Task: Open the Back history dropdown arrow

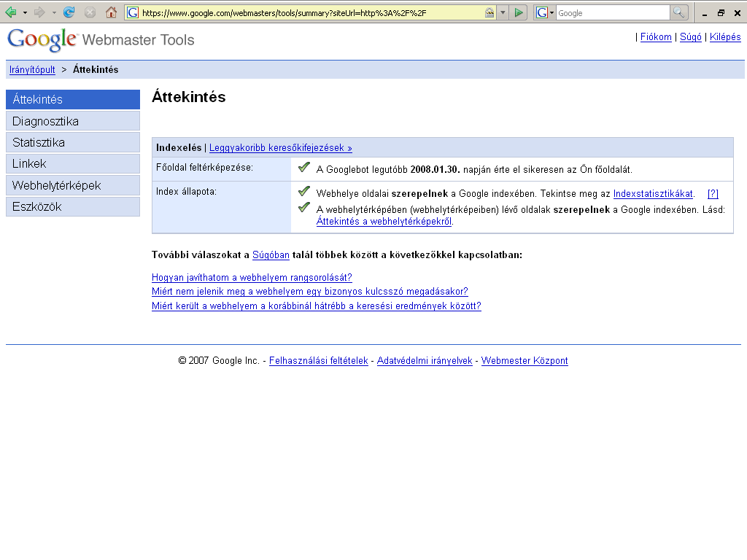Action: (25, 13)
